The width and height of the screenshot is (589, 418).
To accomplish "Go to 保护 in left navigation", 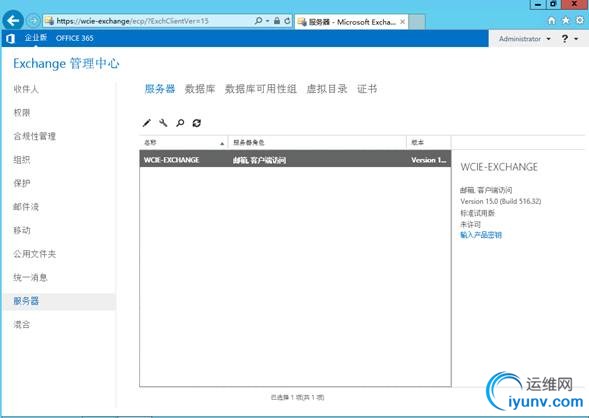I will [21, 183].
